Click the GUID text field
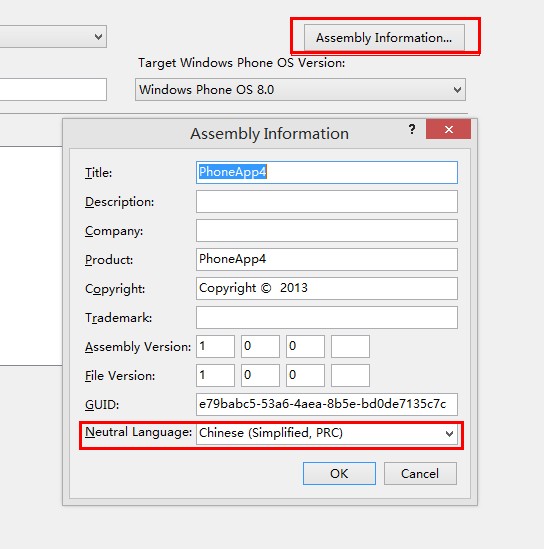Viewport: 544px width, 549px height. [x=327, y=404]
